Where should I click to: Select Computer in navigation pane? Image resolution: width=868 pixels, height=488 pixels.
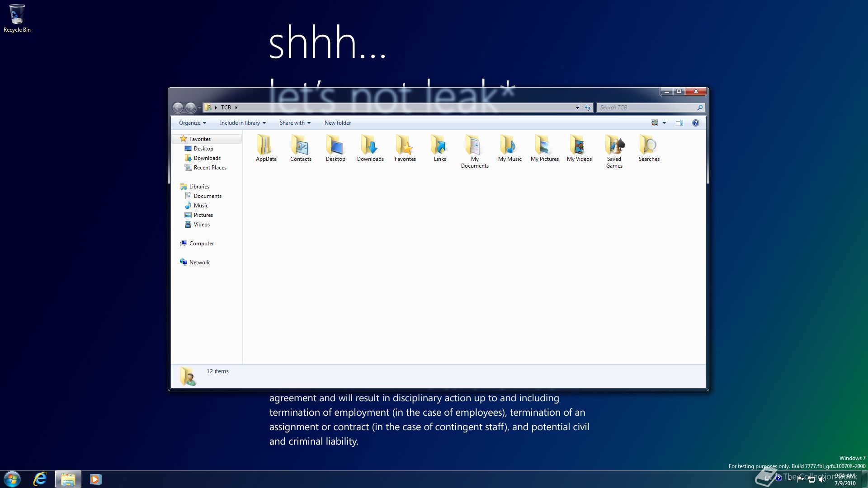(201, 244)
